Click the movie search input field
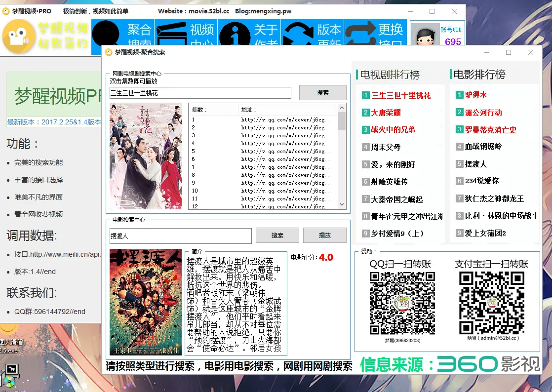The image size is (552, 392). click(x=180, y=236)
